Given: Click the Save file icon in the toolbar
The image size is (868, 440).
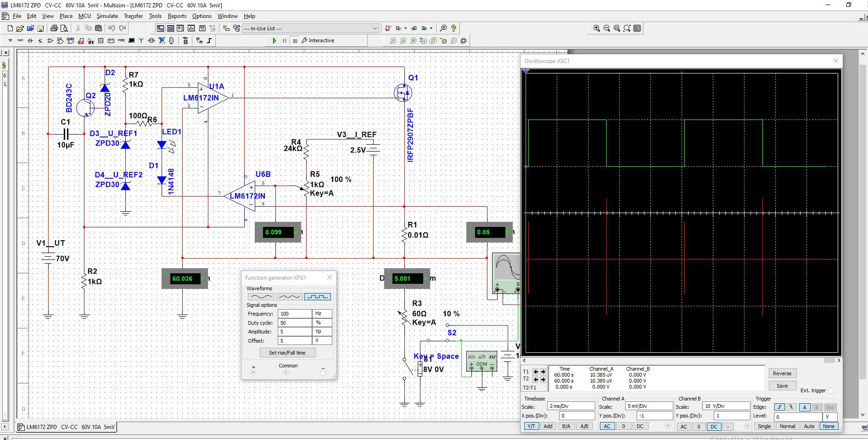Looking at the screenshot, I should [x=40, y=28].
